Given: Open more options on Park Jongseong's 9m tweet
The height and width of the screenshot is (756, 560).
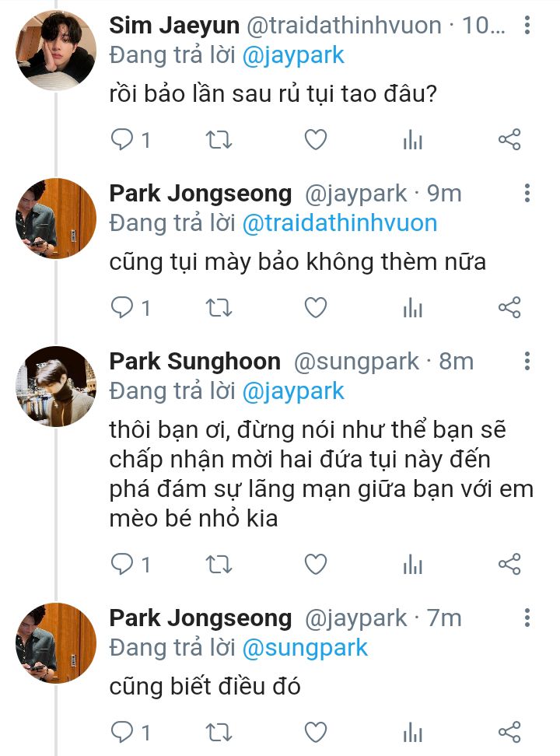Looking at the screenshot, I should (527, 194).
